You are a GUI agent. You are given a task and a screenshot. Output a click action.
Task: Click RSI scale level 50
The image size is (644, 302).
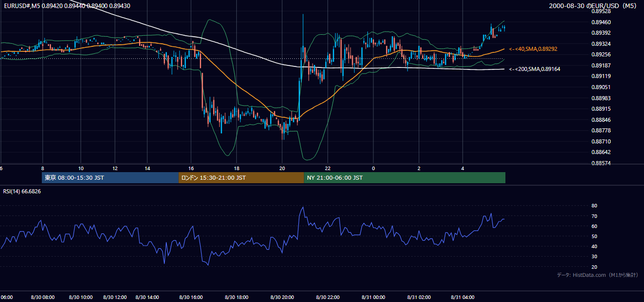point(594,236)
